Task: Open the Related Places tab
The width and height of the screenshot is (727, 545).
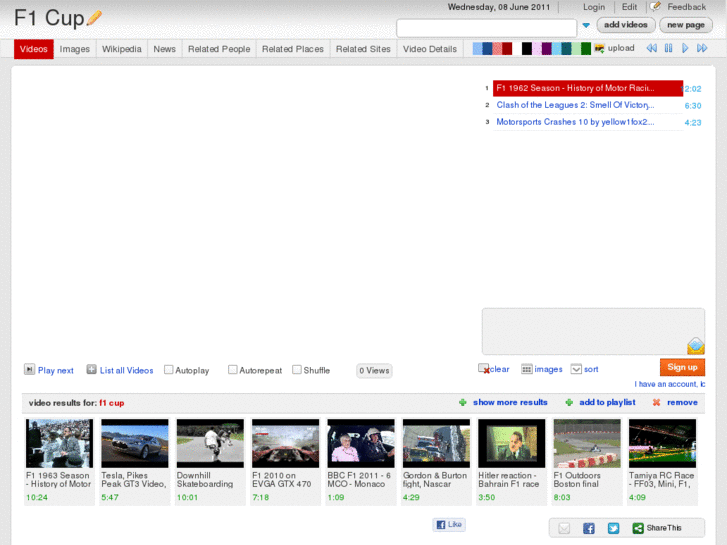Action: [x=293, y=49]
